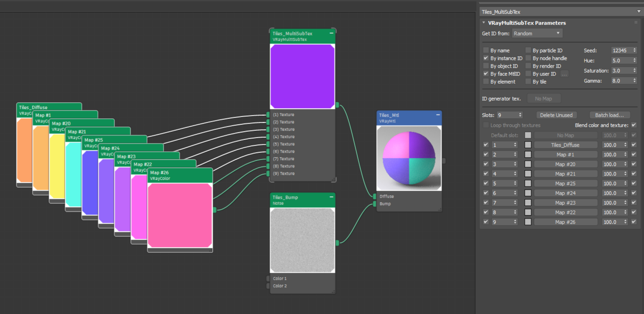Click the slot 5 ID spinner
Image resolution: width=644 pixels, height=314 pixels.
(515, 183)
